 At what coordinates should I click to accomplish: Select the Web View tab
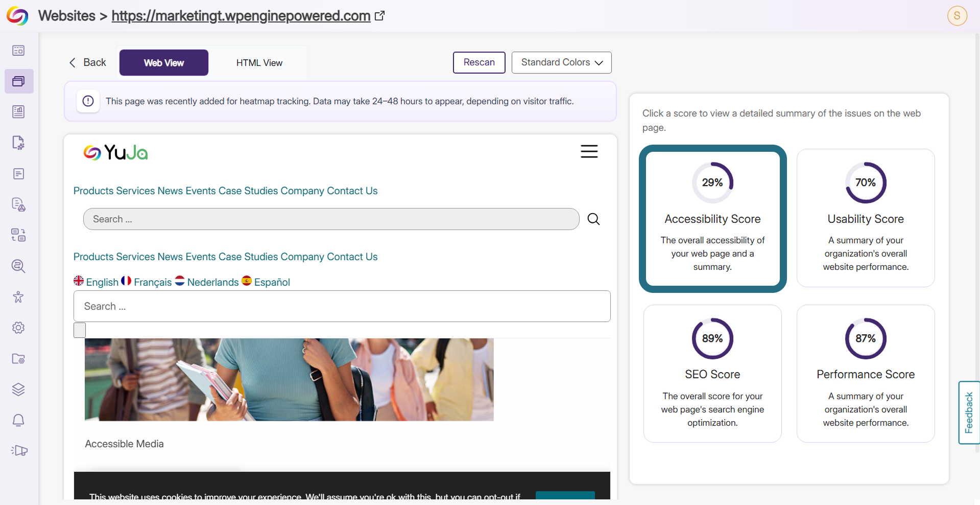point(164,63)
